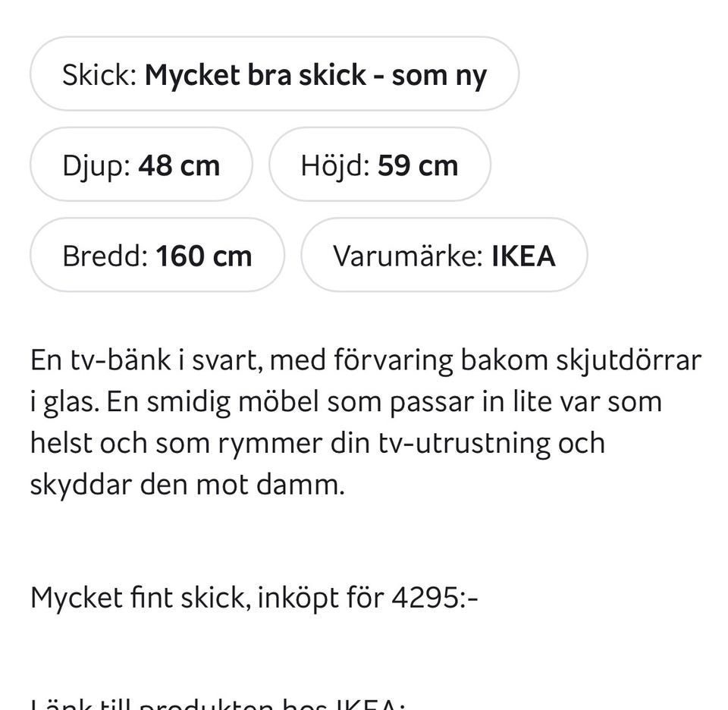
Task: Click the bold 160 cm width value
Action: tap(204, 256)
